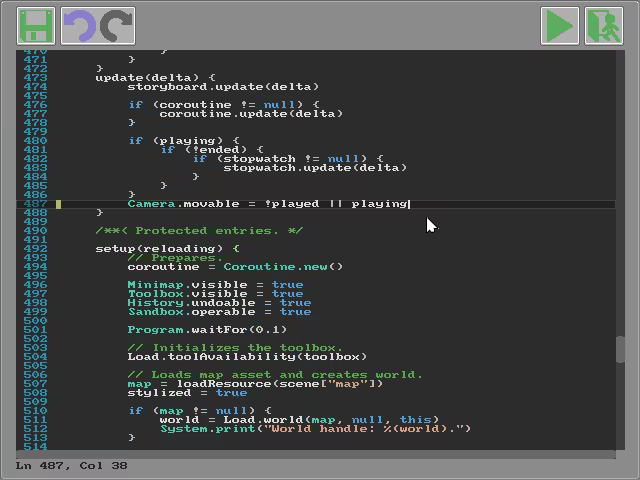The image size is (640, 480).
Task: Place cursor on Minimap.visible = true line
Action: click(x=215, y=285)
